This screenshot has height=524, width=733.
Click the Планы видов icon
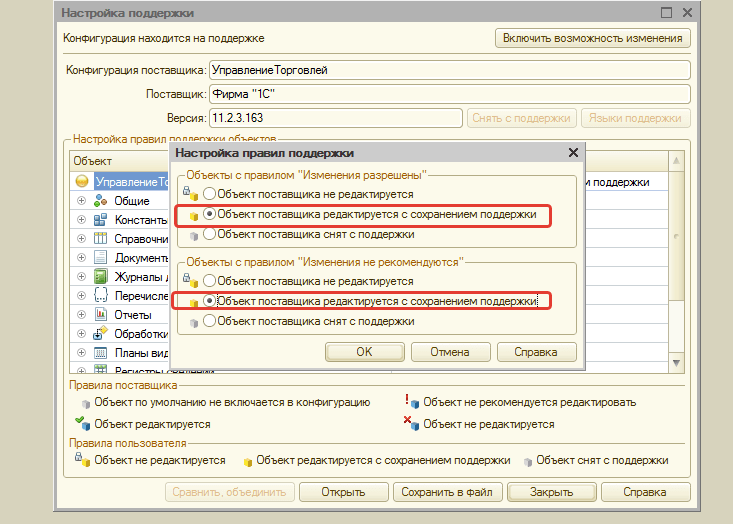pos(100,353)
